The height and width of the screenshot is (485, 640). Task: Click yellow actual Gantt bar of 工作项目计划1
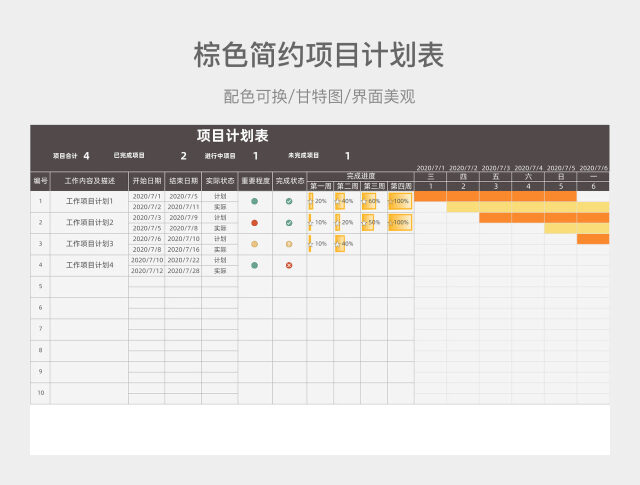(528, 207)
